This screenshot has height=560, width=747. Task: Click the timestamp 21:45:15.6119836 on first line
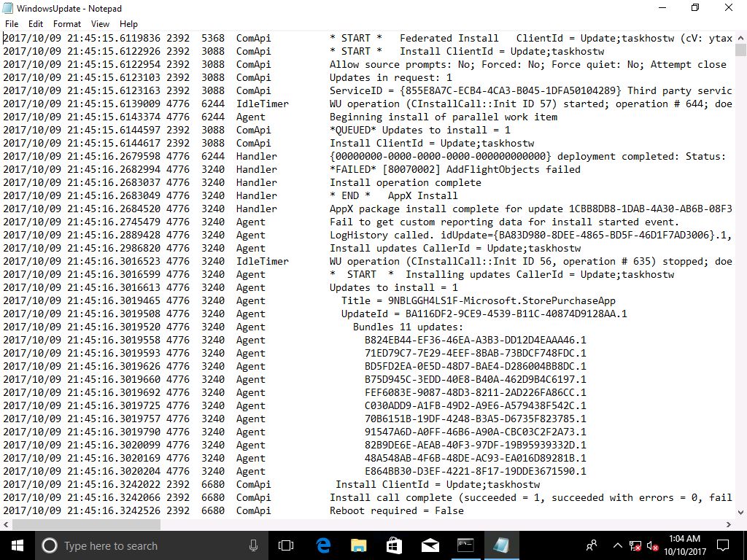click(113, 38)
